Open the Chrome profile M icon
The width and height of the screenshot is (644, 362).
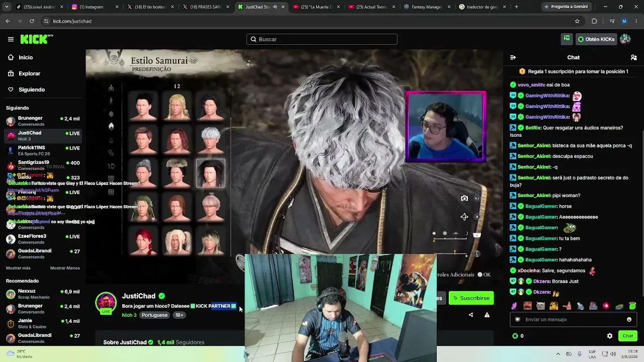[x=624, y=21]
